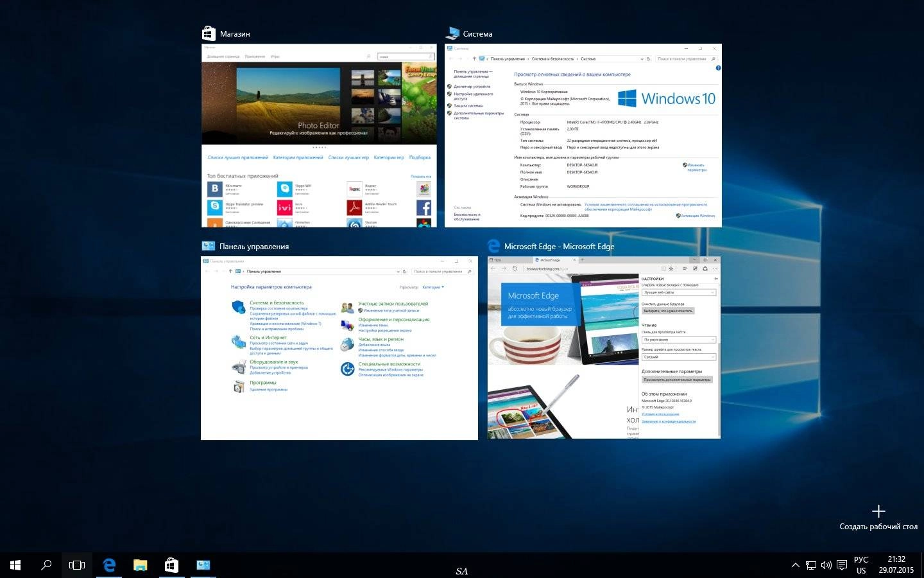The width and height of the screenshot is (924, 578).
Task: Click Диспетчер устройств in System window
Action: click(472, 87)
